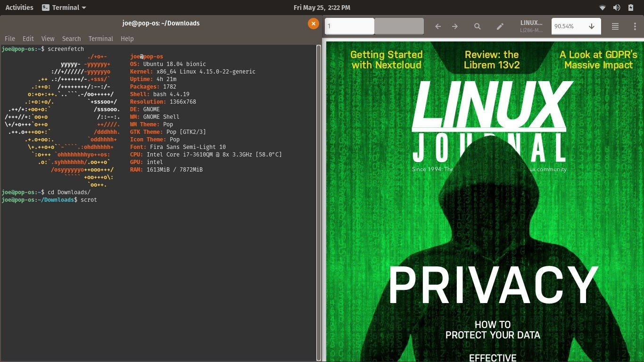Screen dimensions: 644x362
Task: Click the 'cd Downloads/' command line
Action: tap(69, 192)
